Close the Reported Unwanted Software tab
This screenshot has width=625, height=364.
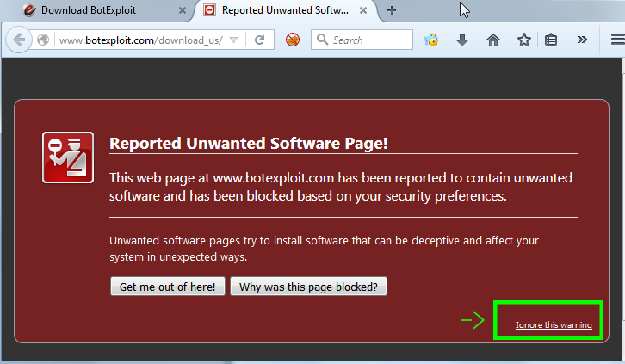pyautogui.click(x=363, y=10)
